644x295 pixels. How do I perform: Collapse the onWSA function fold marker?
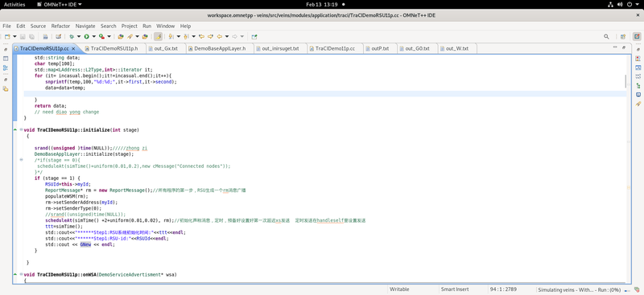[22, 274]
